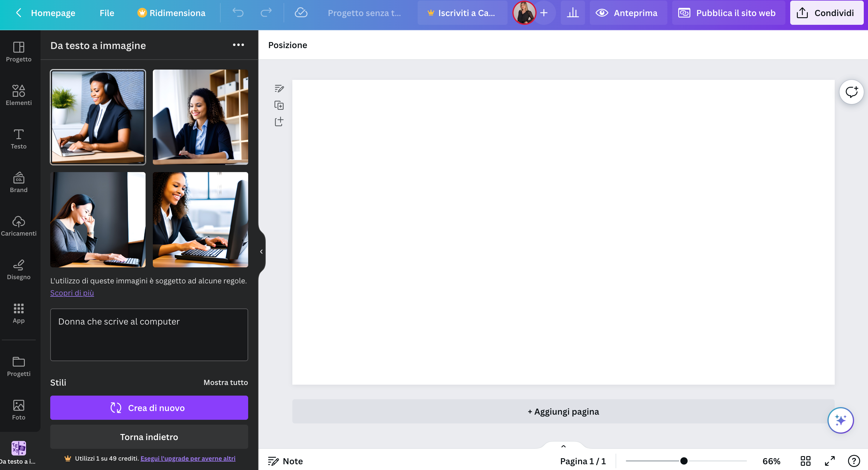
Task: Open the user profile avatar
Action: (x=524, y=13)
